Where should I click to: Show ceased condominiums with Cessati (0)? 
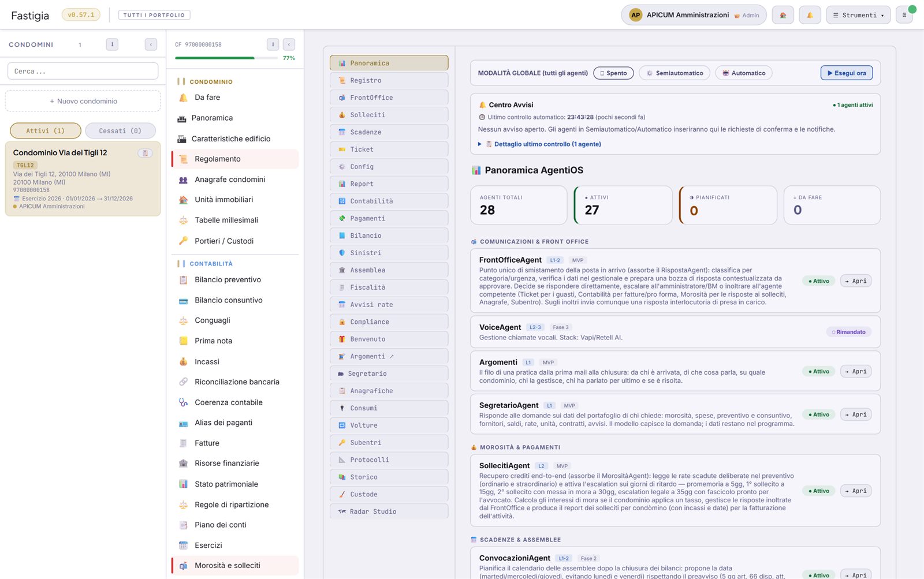pyautogui.click(x=120, y=131)
